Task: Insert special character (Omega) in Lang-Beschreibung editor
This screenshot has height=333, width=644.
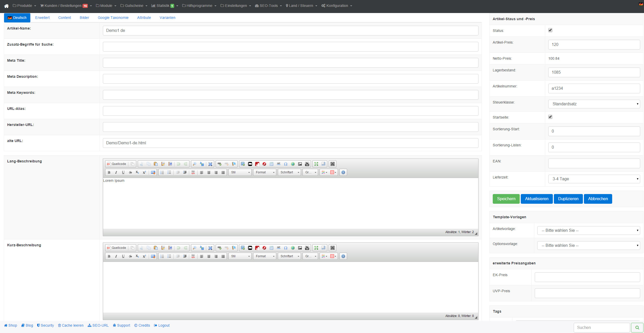Action: [x=286, y=164]
